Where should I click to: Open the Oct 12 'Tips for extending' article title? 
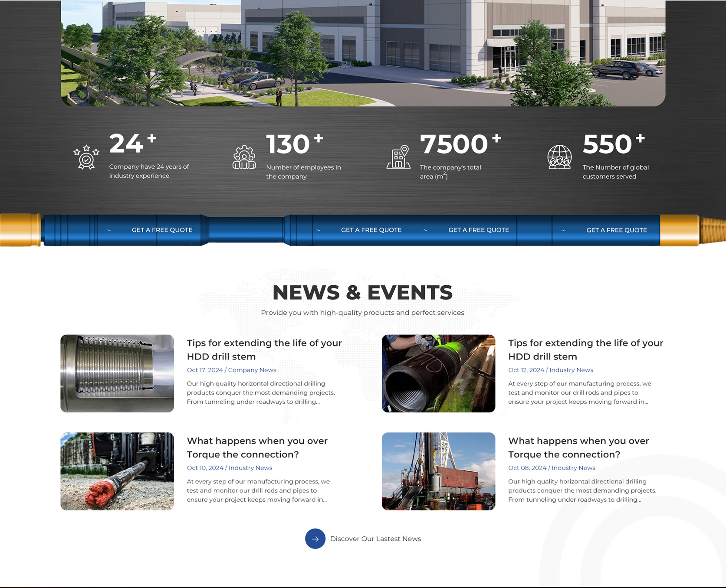pos(586,350)
